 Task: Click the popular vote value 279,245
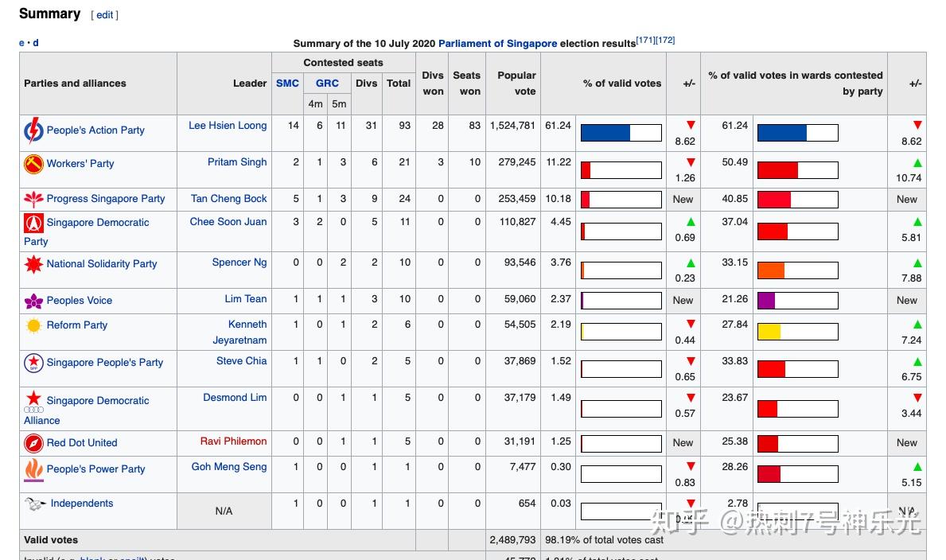(x=517, y=162)
